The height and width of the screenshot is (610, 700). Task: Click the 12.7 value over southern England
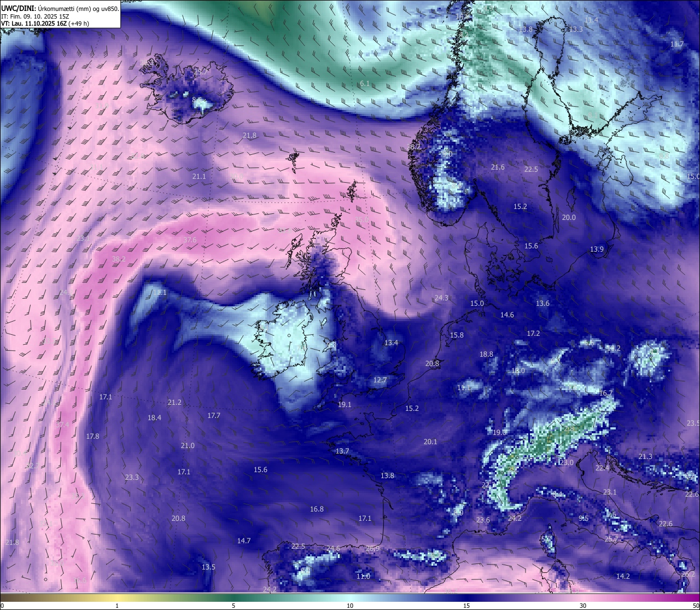tap(380, 380)
